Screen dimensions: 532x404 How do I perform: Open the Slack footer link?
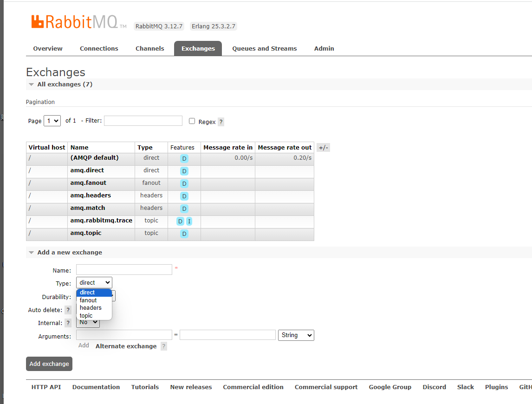(x=466, y=387)
